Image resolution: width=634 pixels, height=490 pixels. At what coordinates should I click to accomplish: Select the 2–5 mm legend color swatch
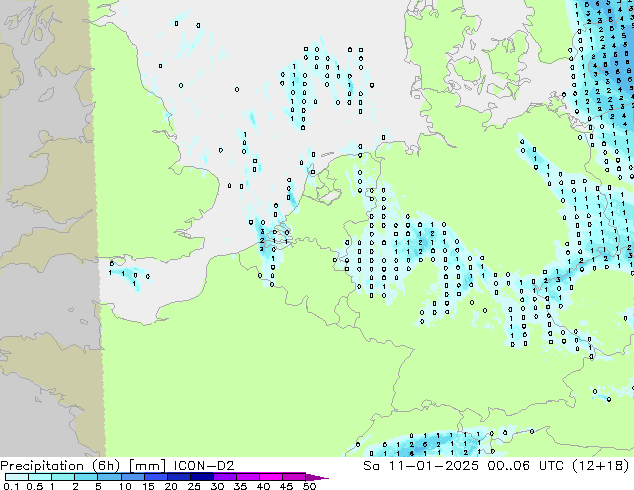[86, 477]
